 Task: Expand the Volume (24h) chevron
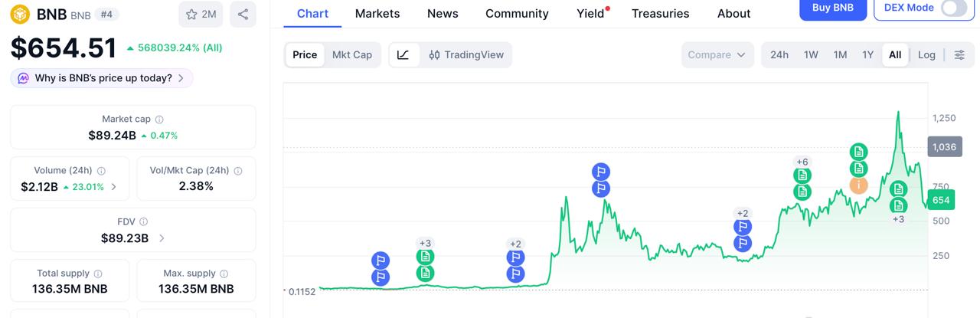click(x=114, y=186)
